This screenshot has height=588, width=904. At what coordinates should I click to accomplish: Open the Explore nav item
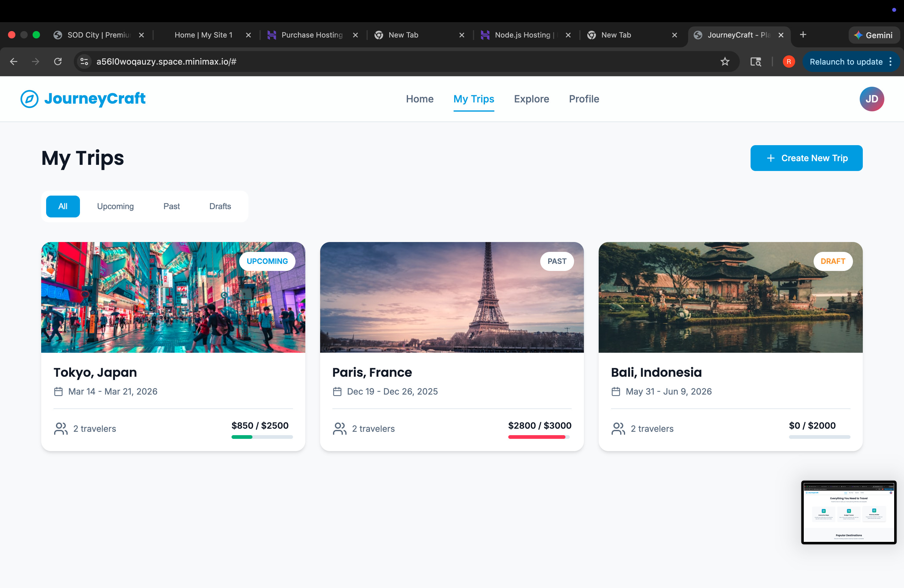click(x=531, y=99)
